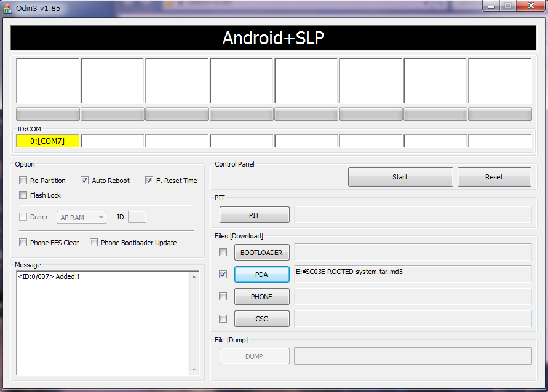
Task: Tick the Dump checkbox
Action: [x=23, y=217]
